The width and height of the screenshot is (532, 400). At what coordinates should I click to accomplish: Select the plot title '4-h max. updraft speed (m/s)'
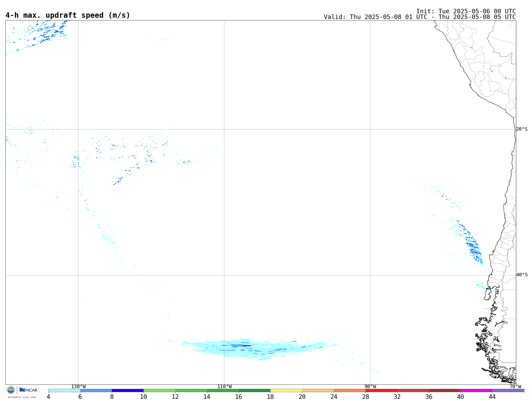tap(68, 15)
